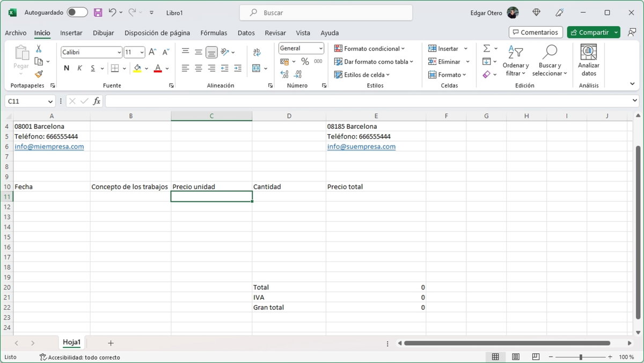
Task: Click the Insert Function fx icon
Action: click(x=97, y=101)
